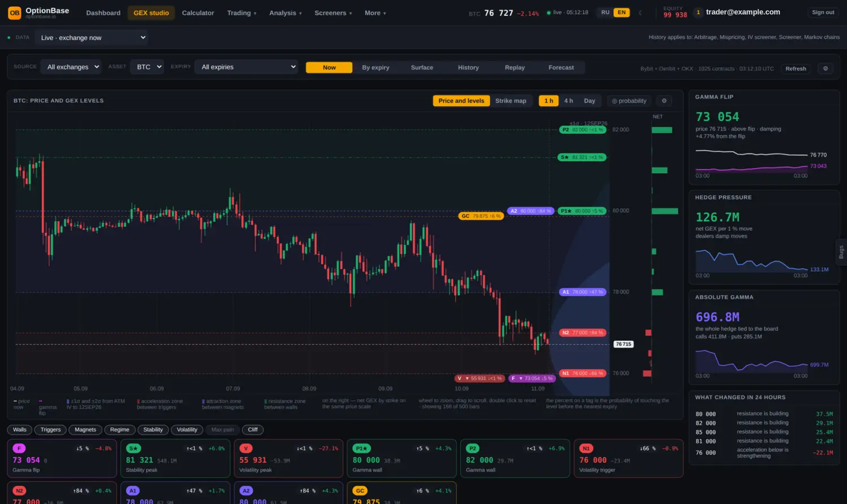This screenshot has width=847, height=504.
Task: Click the N2 77 000 chart tag
Action: click(582, 333)
